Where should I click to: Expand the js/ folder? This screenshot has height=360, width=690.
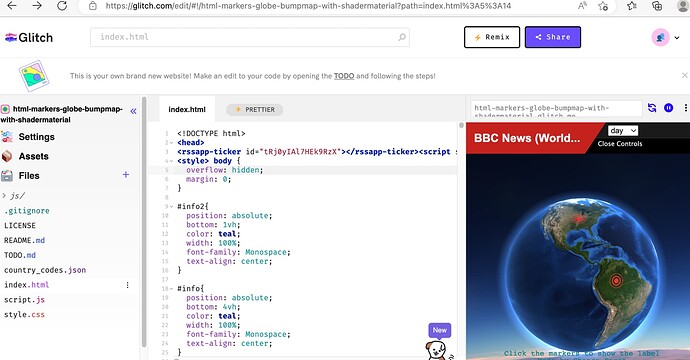pos(15,196)
